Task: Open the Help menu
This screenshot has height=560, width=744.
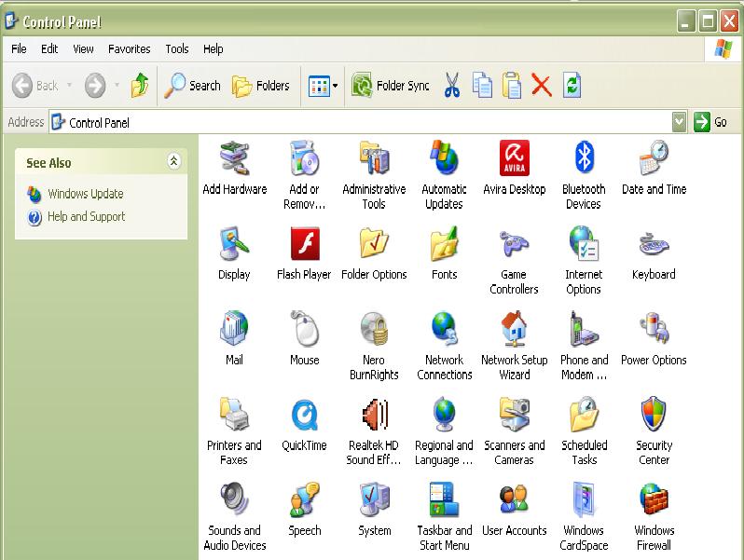Action: tap(214, 48)
